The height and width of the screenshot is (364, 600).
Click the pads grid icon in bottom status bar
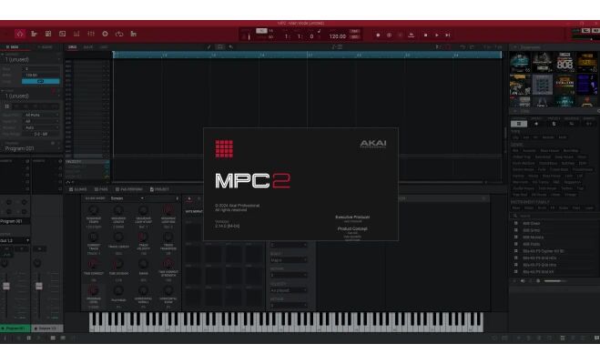(x=29, y=338)
